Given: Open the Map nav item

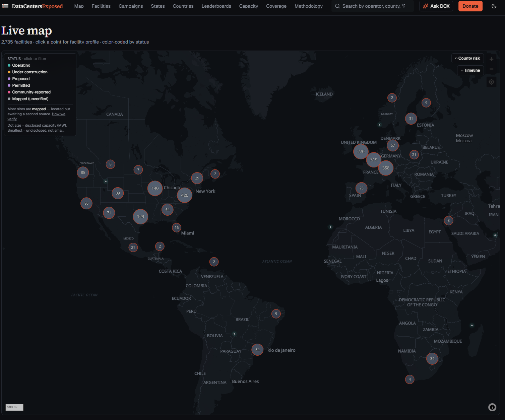Looking at the screenshot, I should click(79, 6).
